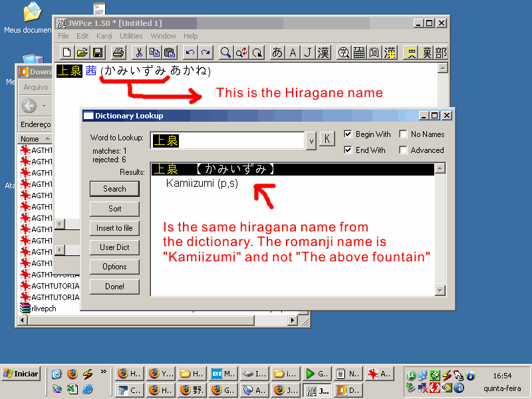The width and height of the screenshot is (532, 399).
Task: Click inside the Word to Lookup field
Action: point(227,140)
